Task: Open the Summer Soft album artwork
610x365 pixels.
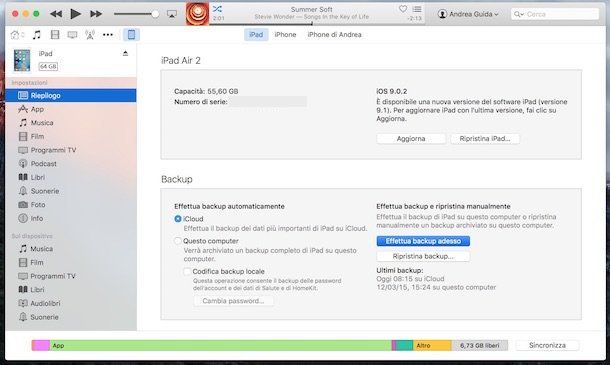Action: point(197,14)
